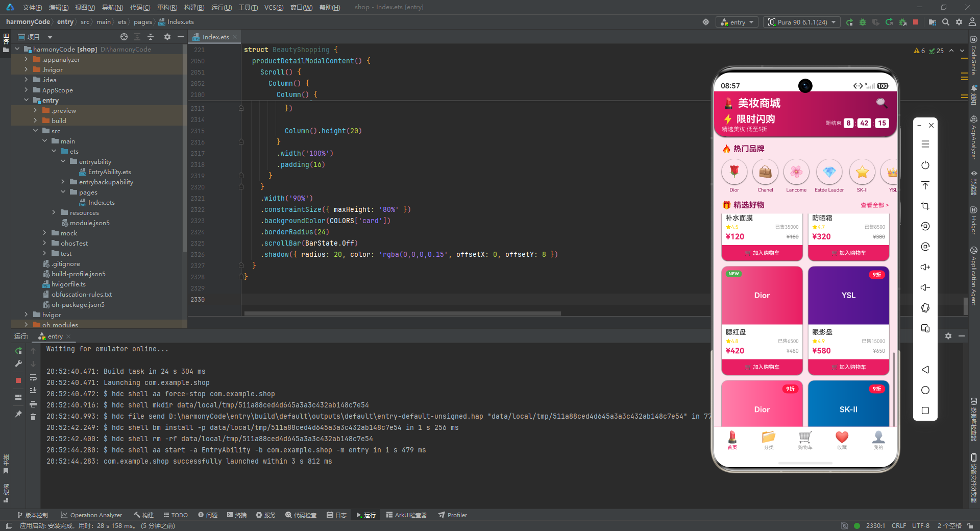Tap the purple YSL product card image
This screenshot has height=531, width=980.
848,296
